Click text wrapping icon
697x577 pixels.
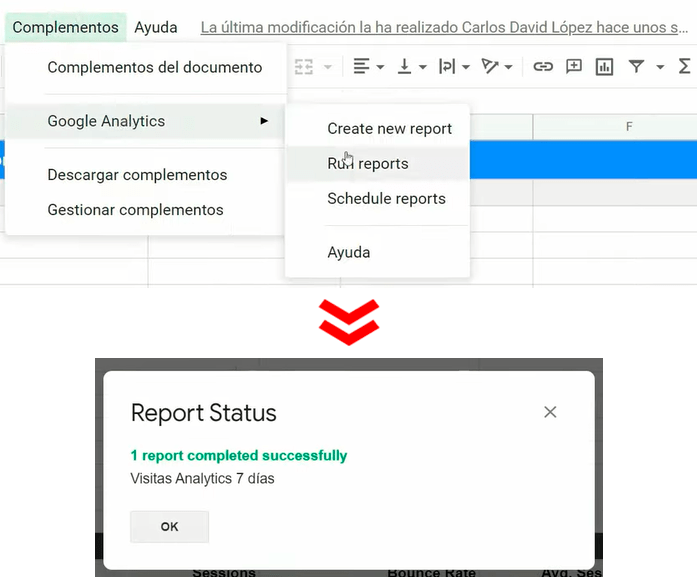coord(447,67)
